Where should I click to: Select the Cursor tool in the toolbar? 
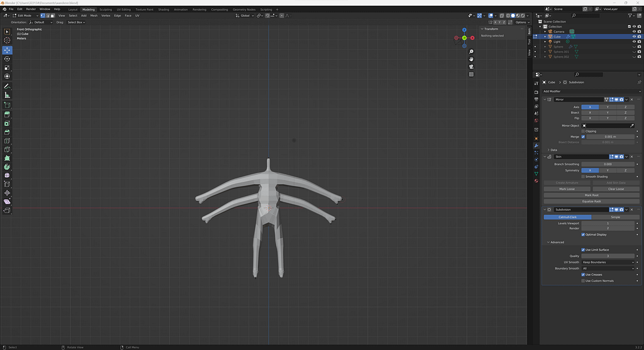(x=7, y=40)
